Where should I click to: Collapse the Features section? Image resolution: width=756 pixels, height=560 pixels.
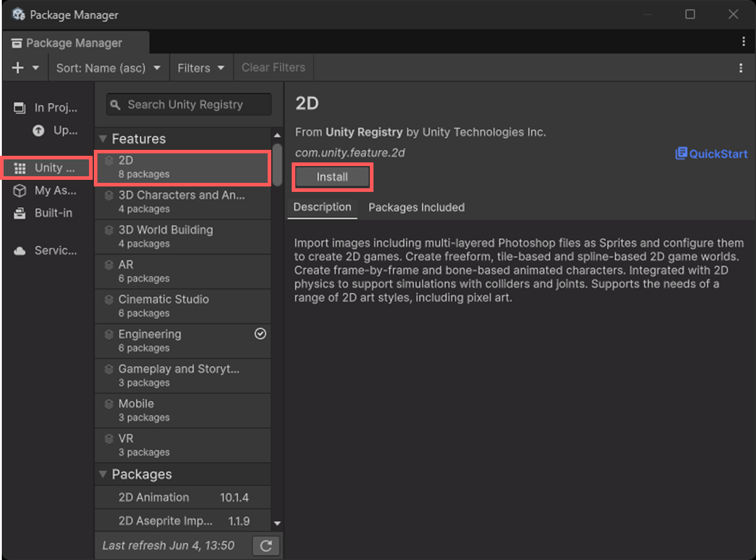coord(102,139)
